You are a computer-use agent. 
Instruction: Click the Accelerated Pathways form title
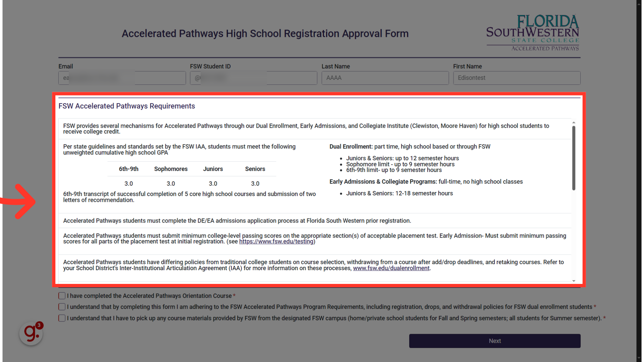pyautogui.click(x=265, y=34)
